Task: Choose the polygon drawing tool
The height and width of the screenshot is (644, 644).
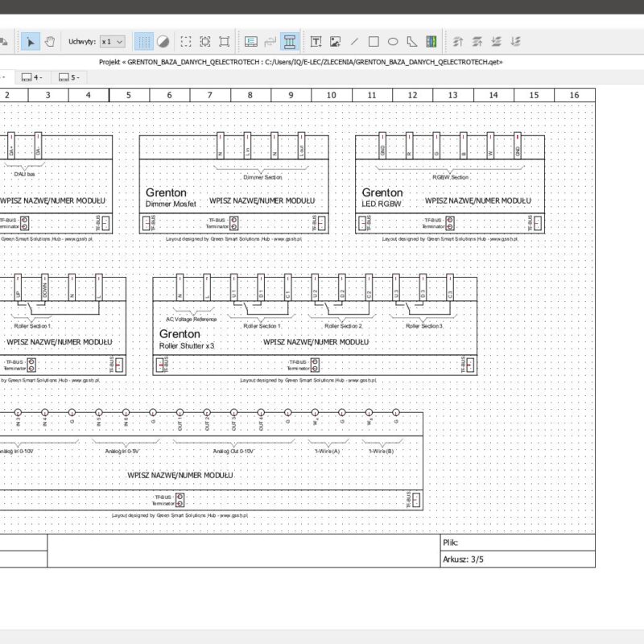Action: coord(412,41)
